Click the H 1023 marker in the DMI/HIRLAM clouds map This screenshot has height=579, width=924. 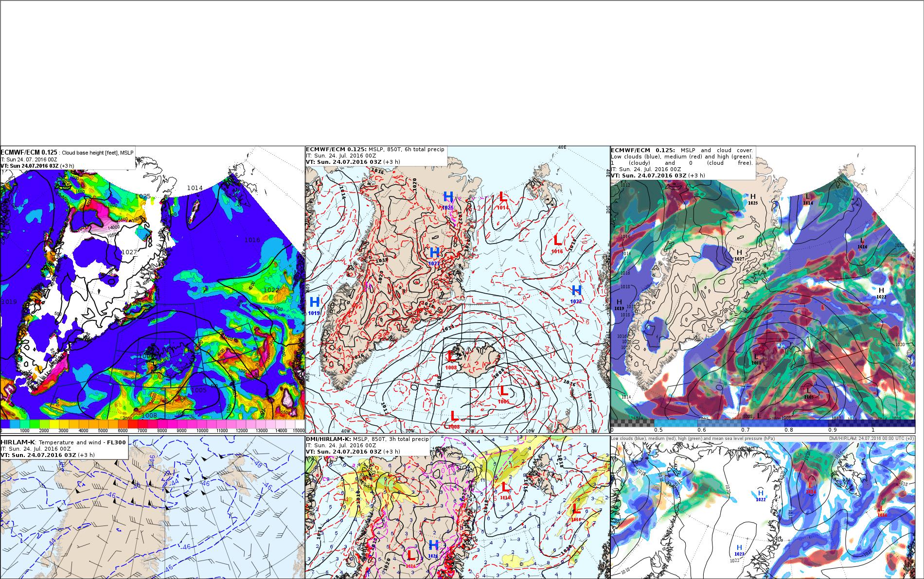pos(739,550)
